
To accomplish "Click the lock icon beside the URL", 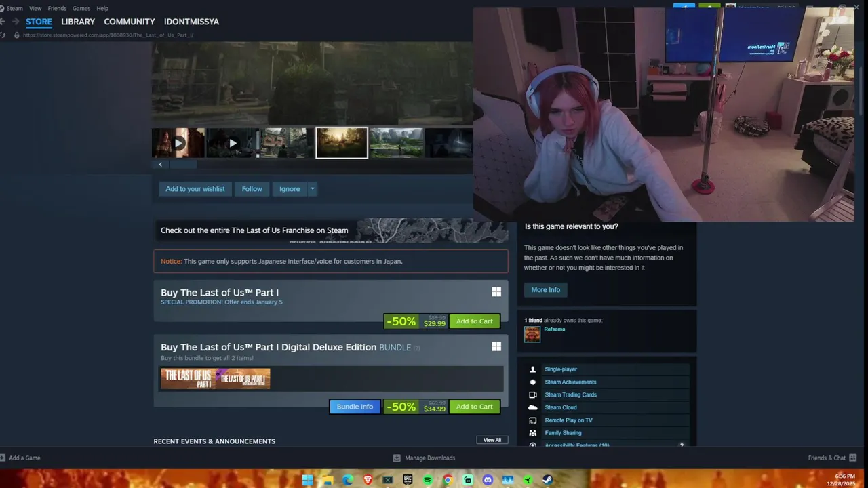I will (16, 35).
